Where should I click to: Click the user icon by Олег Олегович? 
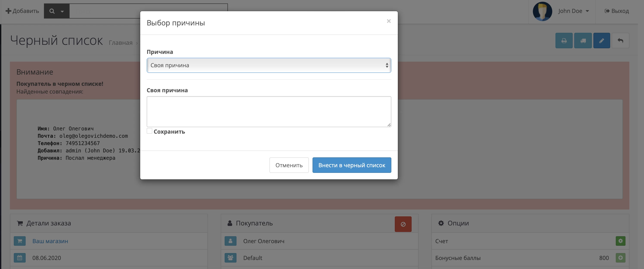[230, 241]
